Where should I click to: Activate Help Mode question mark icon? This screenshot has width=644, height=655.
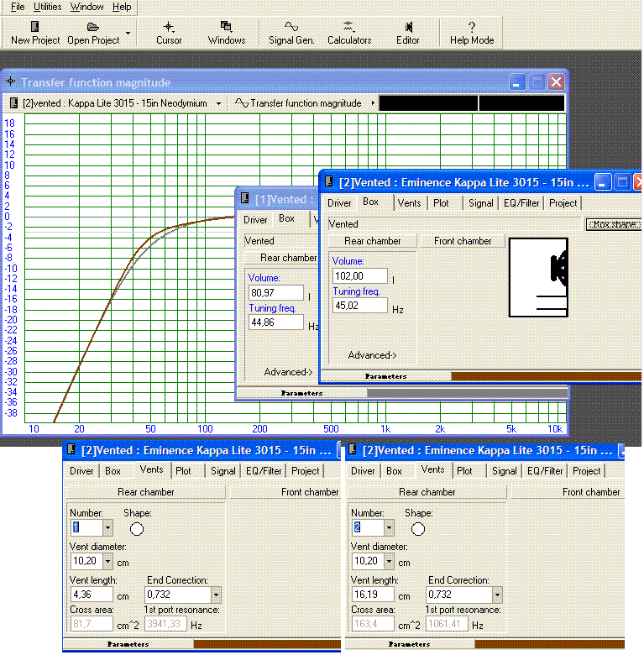(x=472, y=27)
